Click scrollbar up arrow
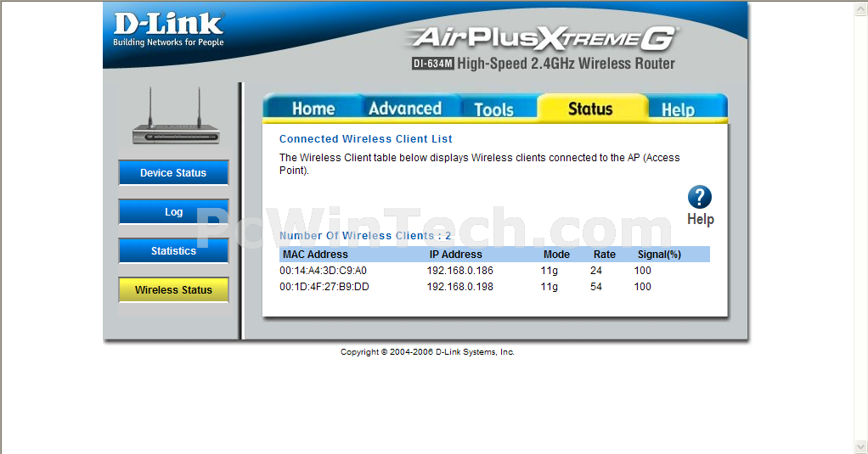 (x=861, y=8)
